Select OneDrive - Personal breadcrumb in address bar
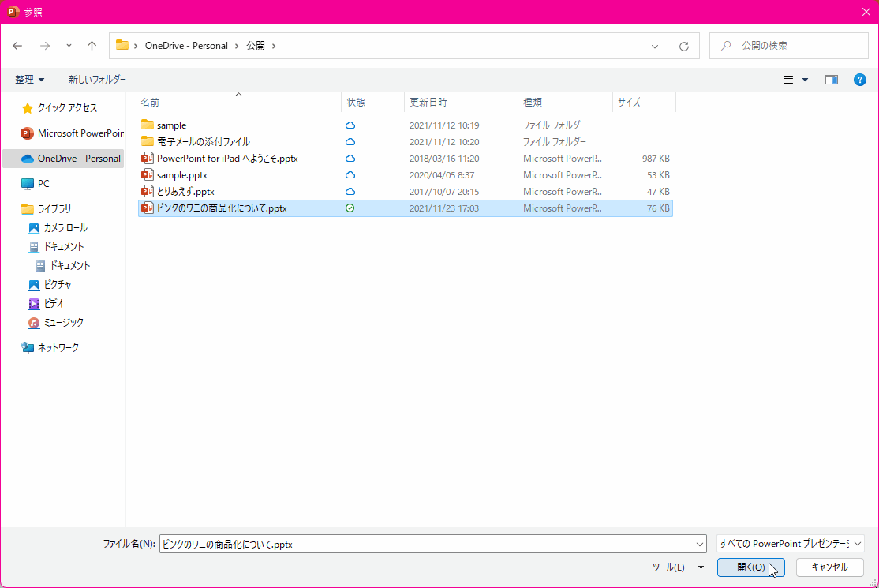 (186, 46)
